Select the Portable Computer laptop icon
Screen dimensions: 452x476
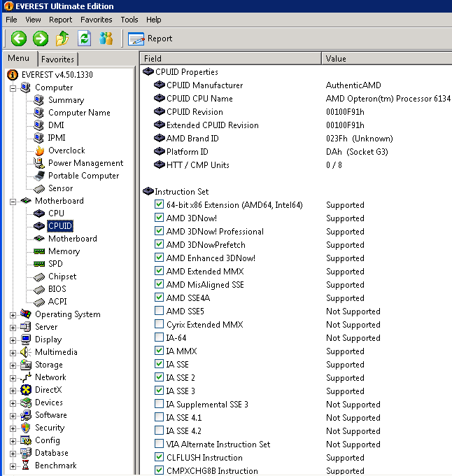[x=38, y=176]
